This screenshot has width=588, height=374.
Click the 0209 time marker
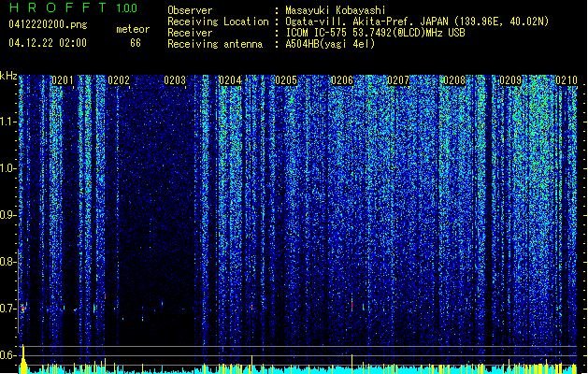pos(510,80)
